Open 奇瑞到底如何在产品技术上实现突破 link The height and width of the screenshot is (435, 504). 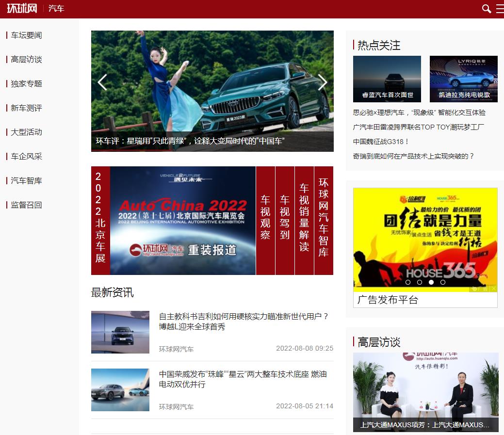click(413, 156)
